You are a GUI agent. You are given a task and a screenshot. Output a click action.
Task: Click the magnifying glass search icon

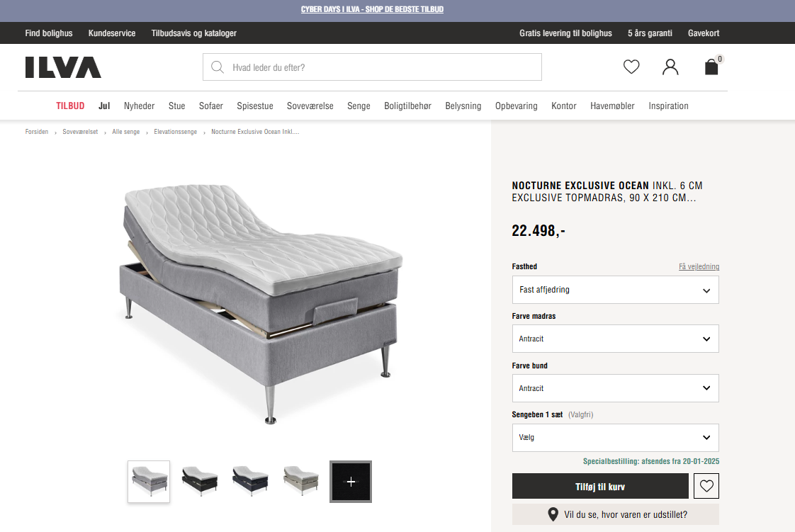pos(218,67)
